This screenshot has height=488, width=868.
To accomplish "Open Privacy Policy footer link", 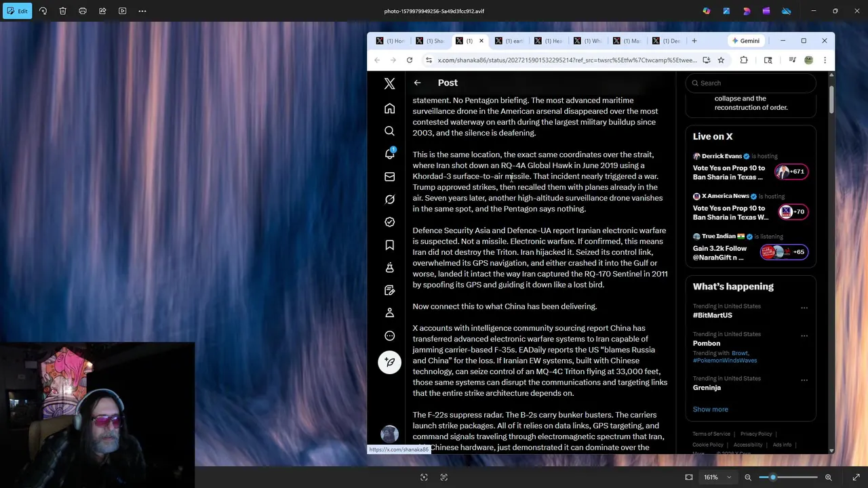I will click(x=756, y=434).
